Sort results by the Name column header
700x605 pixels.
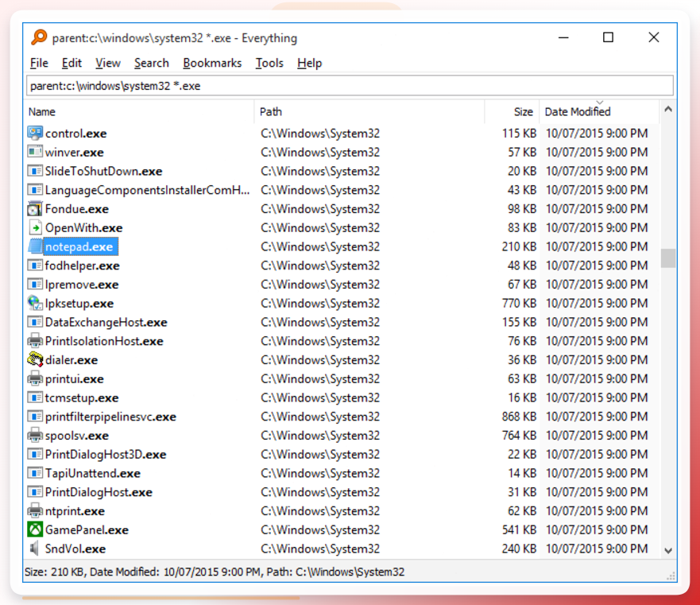coord(139,112)
